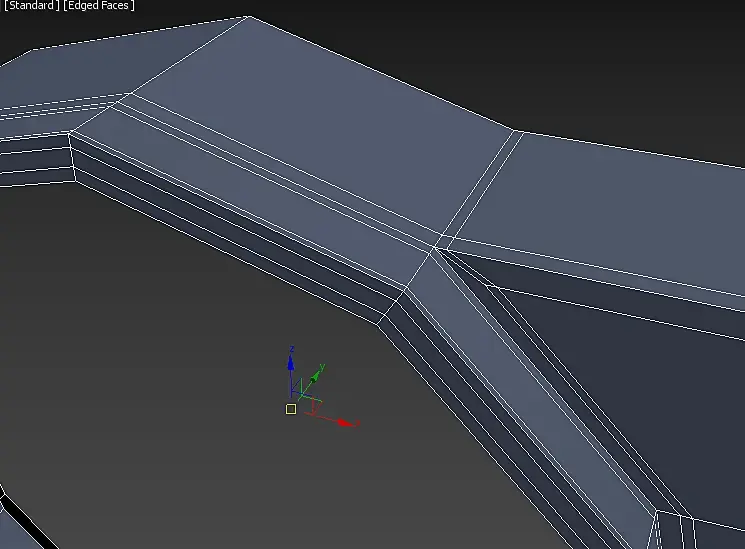Viewport: 745px width, 549px height.
Task: Open the [Edged Faces] viewport display menu
Action: point(99,5)
